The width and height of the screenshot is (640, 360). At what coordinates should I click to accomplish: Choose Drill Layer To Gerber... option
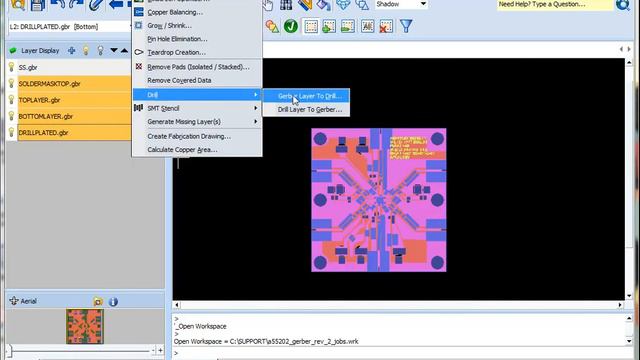(306, 109)
